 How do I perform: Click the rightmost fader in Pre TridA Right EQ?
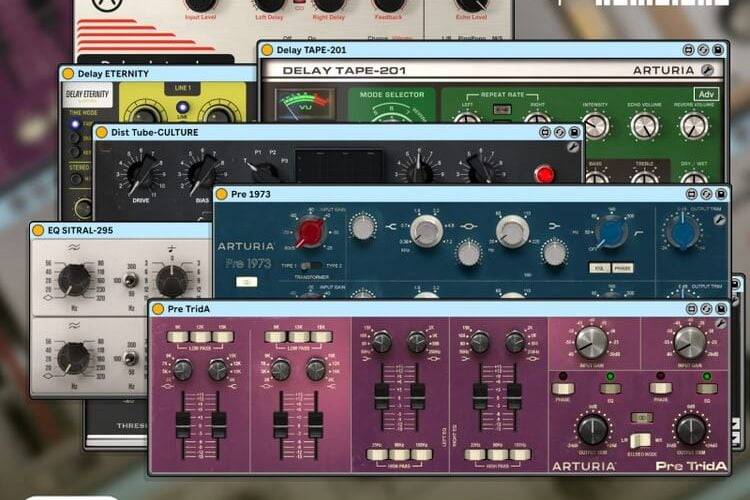pos(514,396)
